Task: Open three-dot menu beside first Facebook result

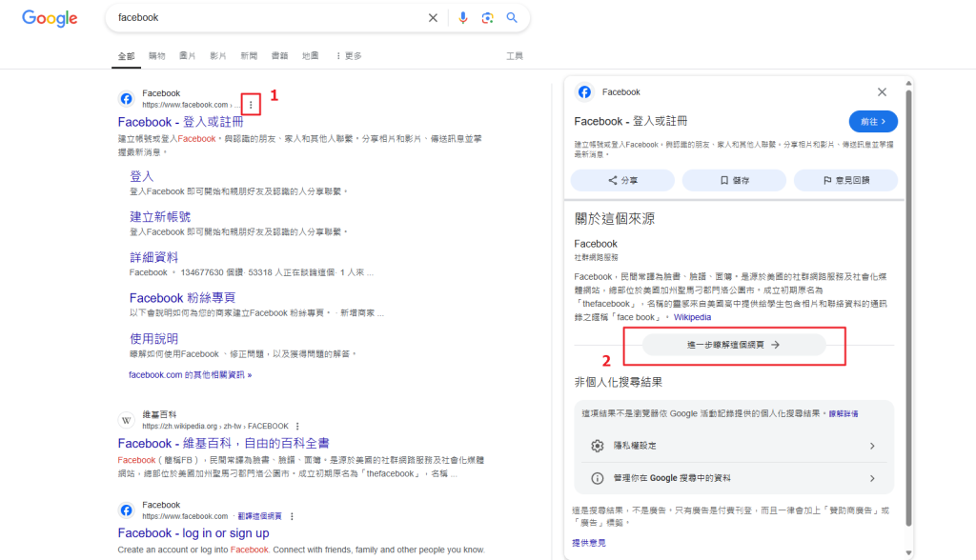Action: 251,104
